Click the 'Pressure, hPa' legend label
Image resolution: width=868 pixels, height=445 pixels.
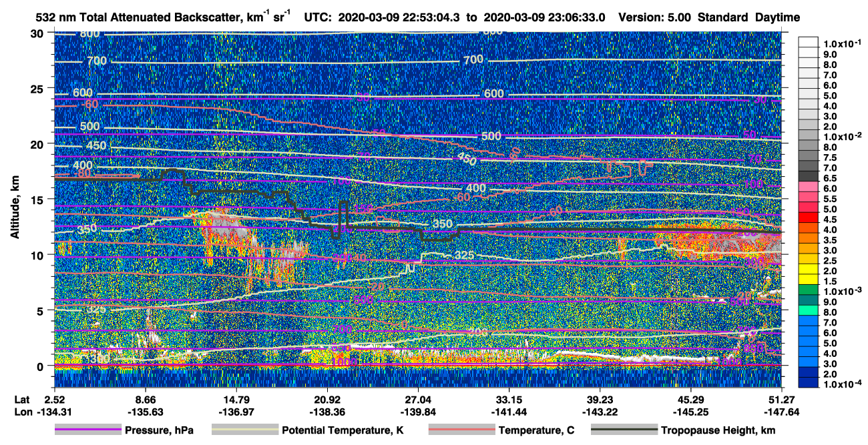click(159, 430)
